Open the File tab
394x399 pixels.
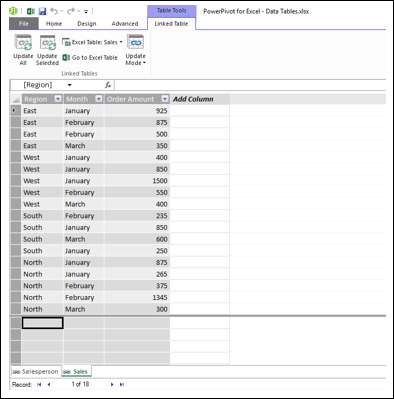24,24
